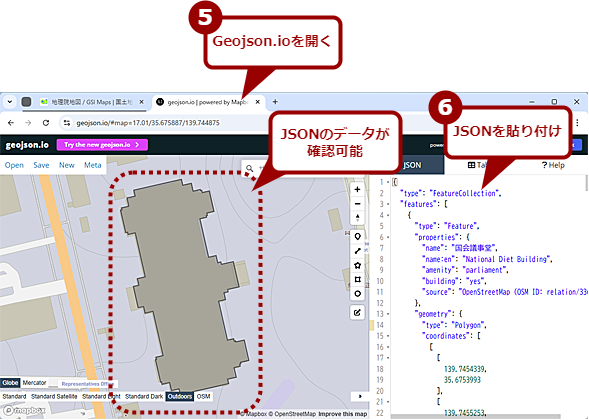The height and width of the screenshot is (420, 589).
Task: Select the Standard Dark map style
Action: [144, 396]
